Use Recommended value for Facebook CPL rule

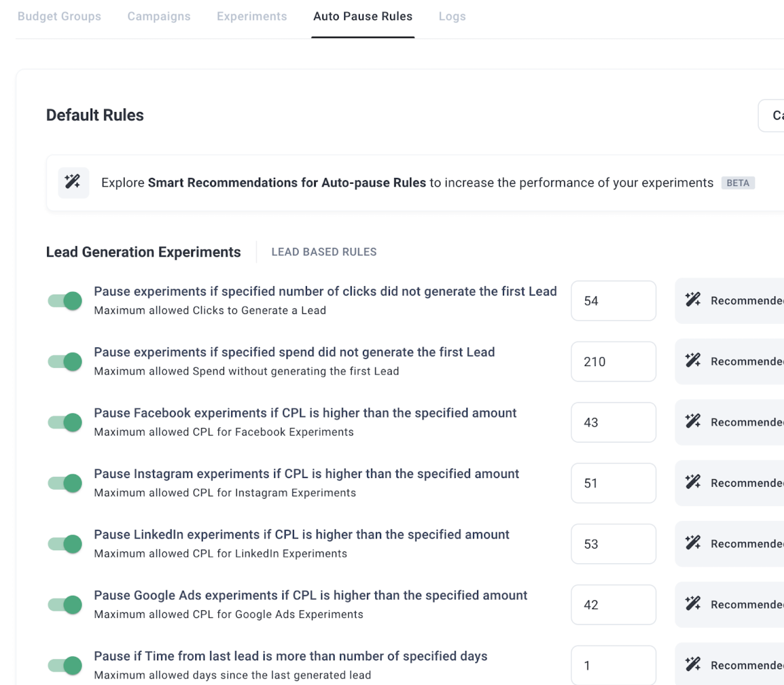pos(730,422)
